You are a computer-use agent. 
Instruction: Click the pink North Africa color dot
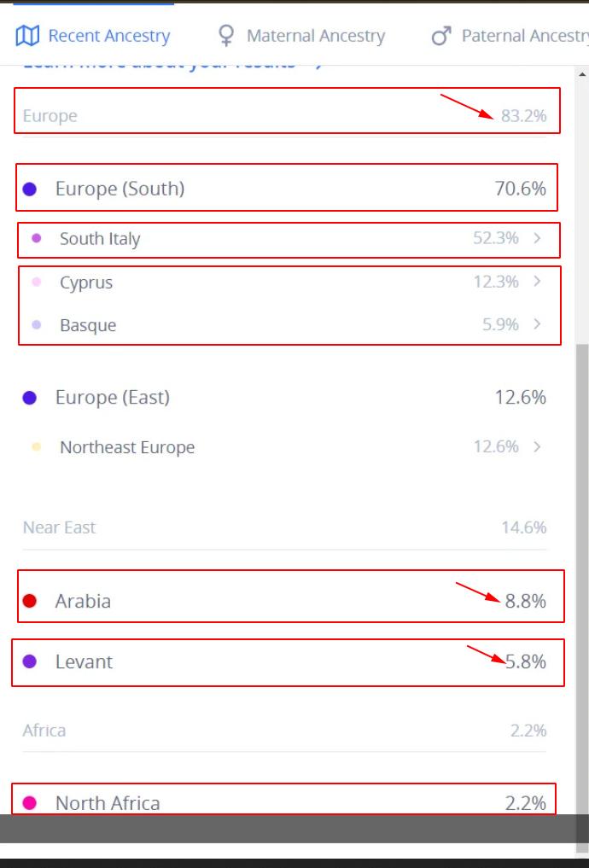(x=30, y=803)
